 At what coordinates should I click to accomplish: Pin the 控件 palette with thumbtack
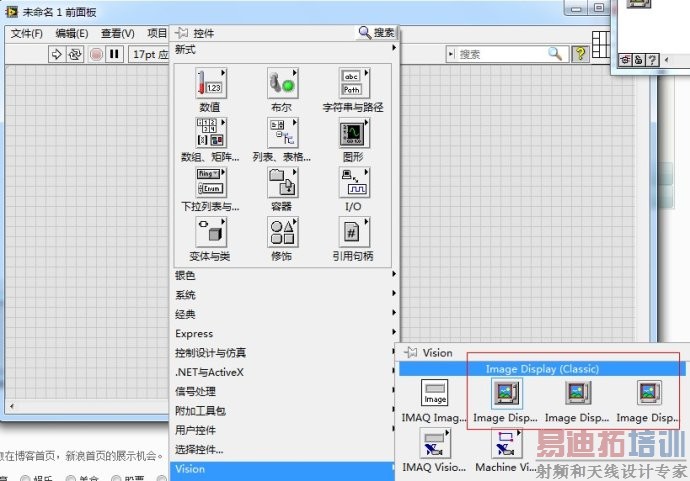pos(181,33)
